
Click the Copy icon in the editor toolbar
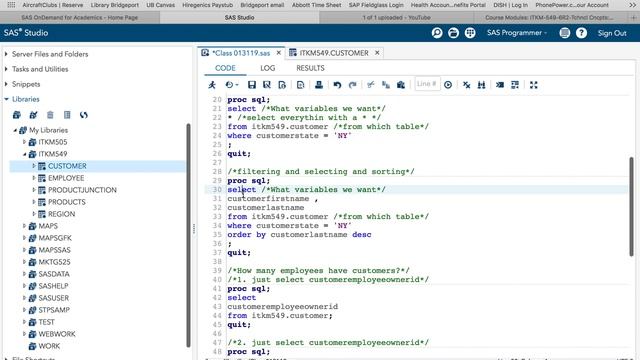386,85
